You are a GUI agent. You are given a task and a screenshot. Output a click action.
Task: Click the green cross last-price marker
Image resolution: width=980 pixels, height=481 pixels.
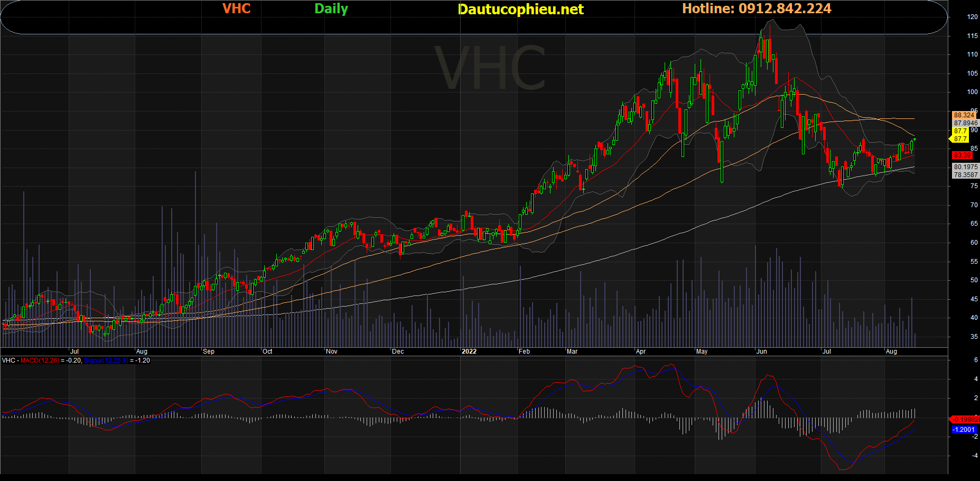[x=914, y=139]
